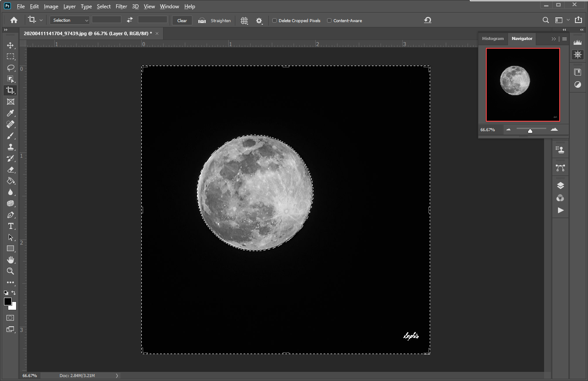Click the Home button in options bar
The image size is (588, 381).
point(14,20)
